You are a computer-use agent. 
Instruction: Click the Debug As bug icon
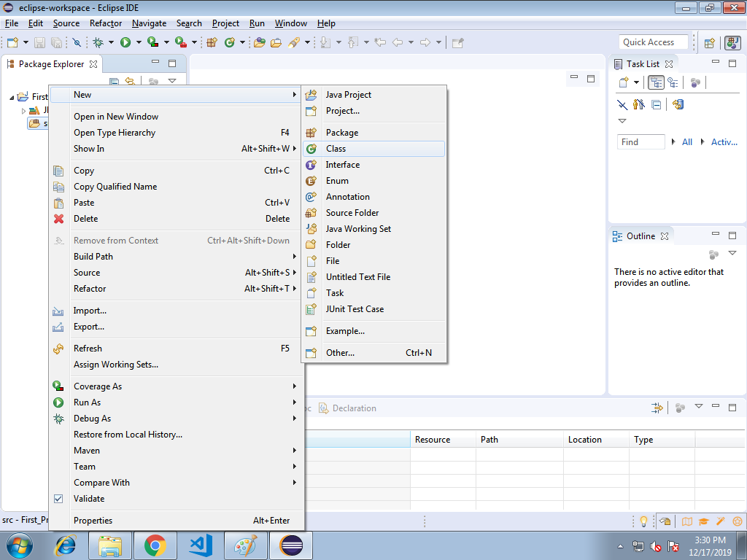coord(58,419)
